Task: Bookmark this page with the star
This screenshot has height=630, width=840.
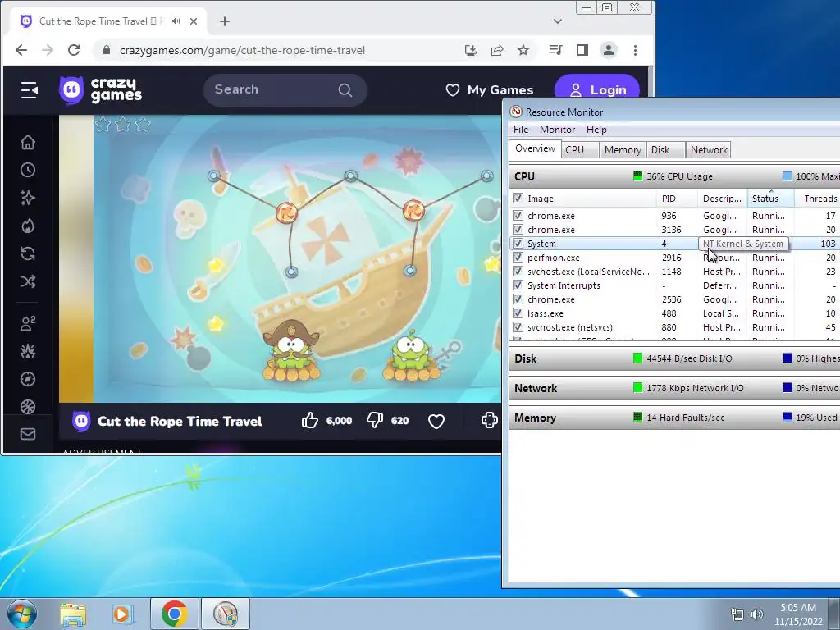Action: (523, 50)
